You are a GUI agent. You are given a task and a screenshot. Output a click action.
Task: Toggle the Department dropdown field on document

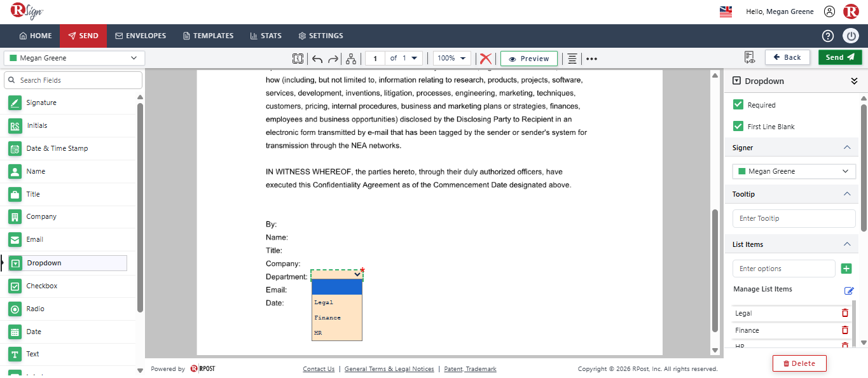pyautogui.click(x=337, y=274)
